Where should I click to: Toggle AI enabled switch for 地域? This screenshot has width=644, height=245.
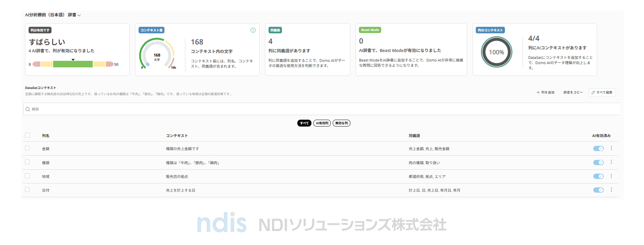pos(598,176)
